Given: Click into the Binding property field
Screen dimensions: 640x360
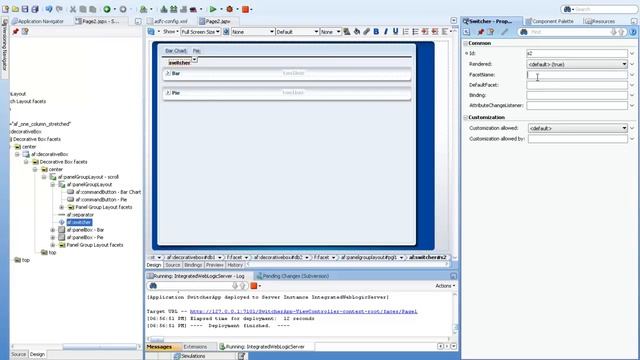Looking at the screenshot, I should pos(577,95).
